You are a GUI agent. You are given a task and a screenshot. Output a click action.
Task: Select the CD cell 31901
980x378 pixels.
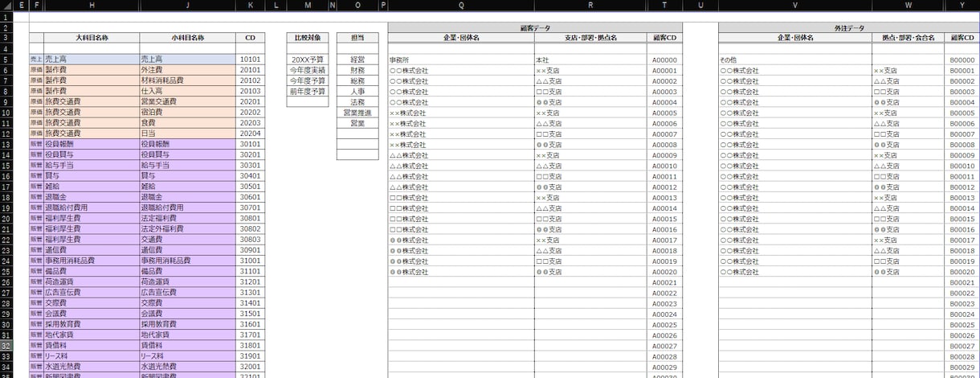click(250, 355)
